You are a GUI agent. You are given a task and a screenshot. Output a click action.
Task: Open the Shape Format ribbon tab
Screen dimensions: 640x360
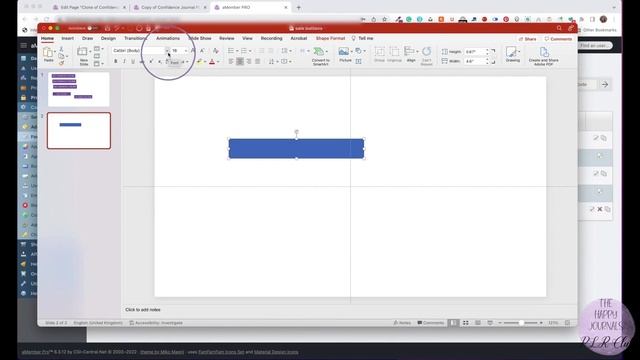point(330,38)
